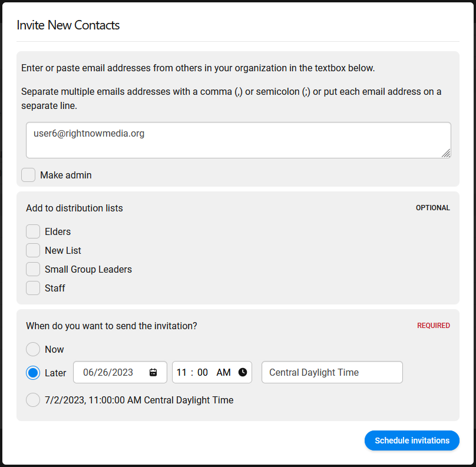The height and width of the screenshot is (467, 476).
Task: Toggle AM to PM
Action: 224,372
